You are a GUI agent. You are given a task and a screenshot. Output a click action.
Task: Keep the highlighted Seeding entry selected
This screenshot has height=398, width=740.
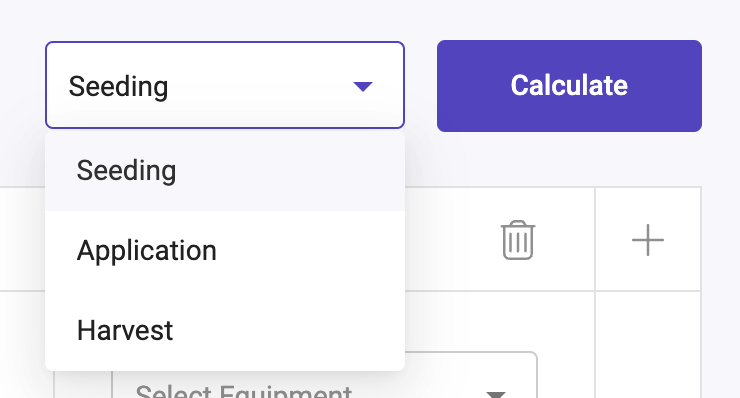[x=225, y=170]
